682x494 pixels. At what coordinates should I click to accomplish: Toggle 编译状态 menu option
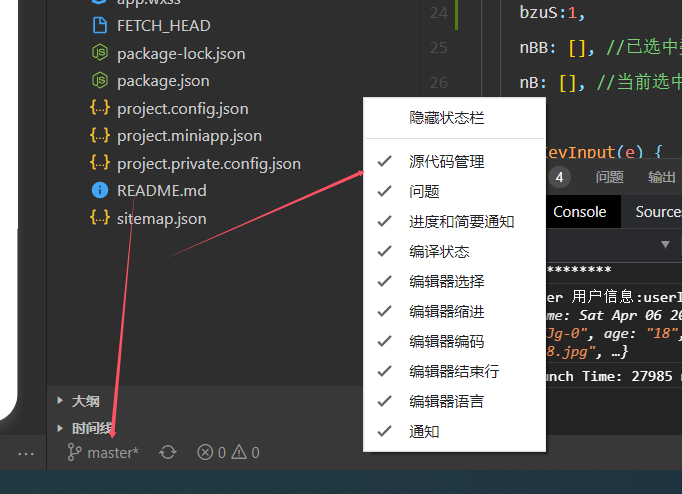coord(455,251)
